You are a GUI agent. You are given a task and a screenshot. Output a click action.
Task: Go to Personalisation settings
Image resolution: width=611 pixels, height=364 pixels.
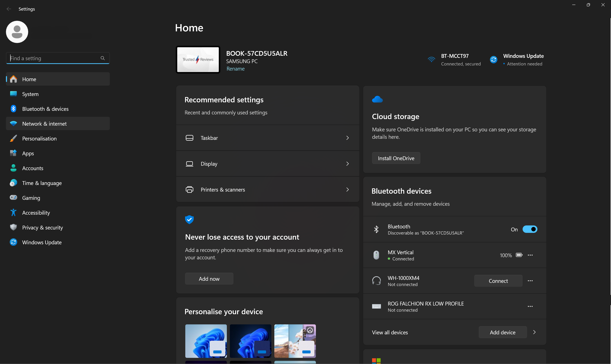click(x=58, y=138)
